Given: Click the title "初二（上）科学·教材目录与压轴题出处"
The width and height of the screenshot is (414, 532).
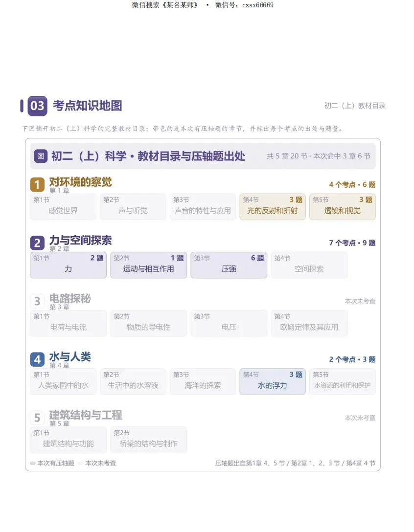Looking at the screenshot, I should 148,156.
